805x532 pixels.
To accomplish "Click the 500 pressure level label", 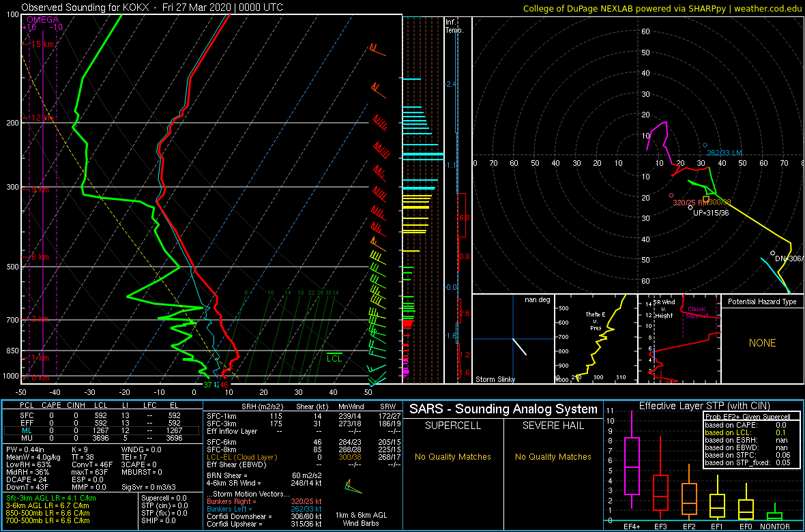I will coord(12,267).
